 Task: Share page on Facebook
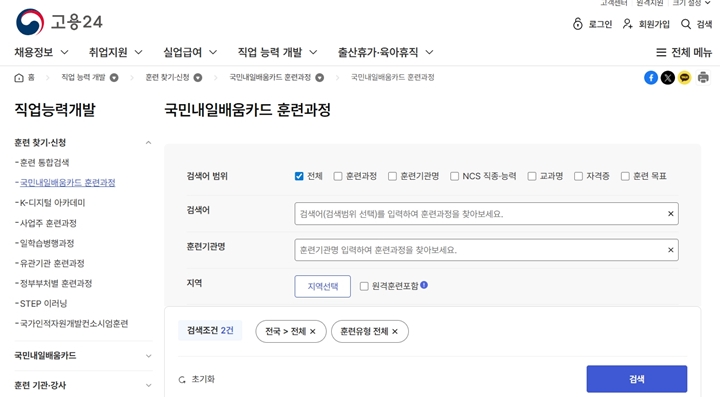coord(651,78)
